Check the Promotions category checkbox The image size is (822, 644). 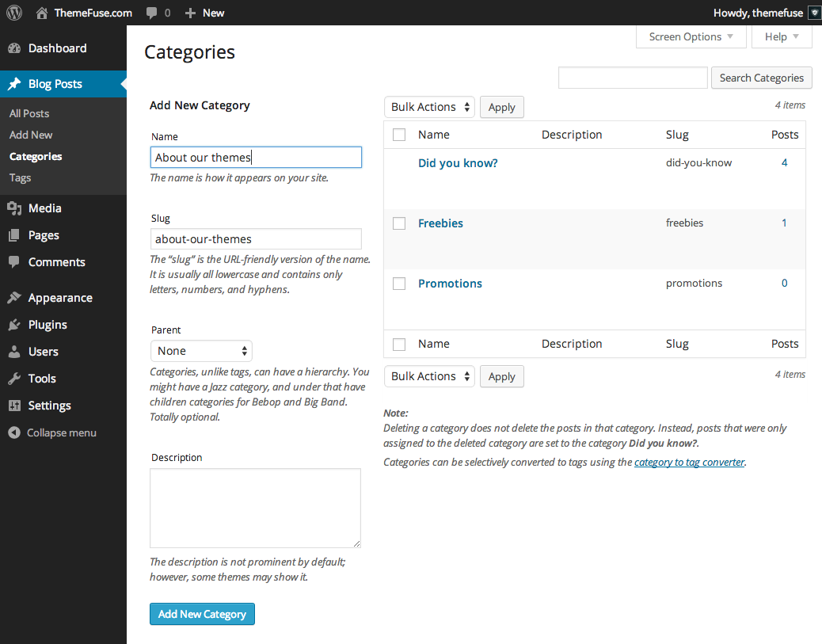[x=399, y=284]
